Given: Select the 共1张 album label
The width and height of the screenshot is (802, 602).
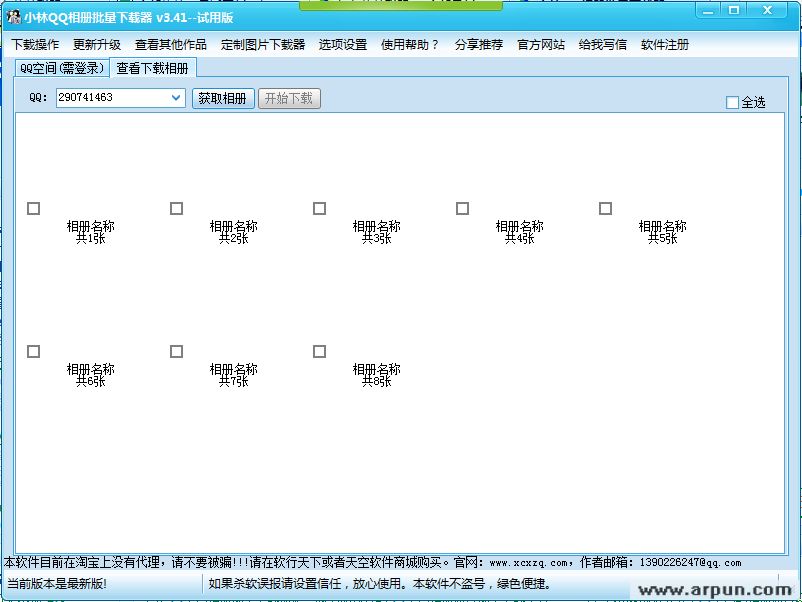Looking at the screenshot, I should point(91,232).
